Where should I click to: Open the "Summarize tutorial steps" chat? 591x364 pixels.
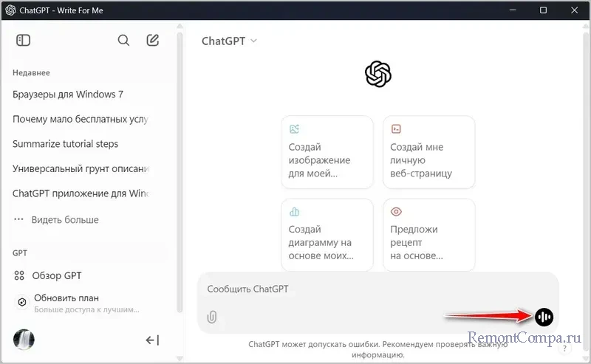click(x=66, y=144)
